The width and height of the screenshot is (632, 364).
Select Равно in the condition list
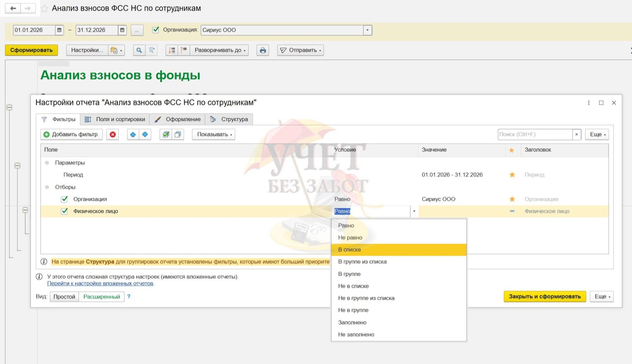(x=399, y=225)
